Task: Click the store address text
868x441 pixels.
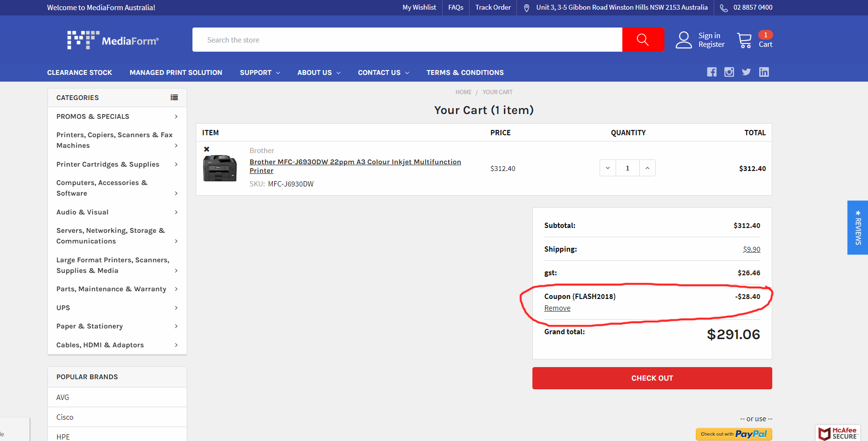Action: [x=622, y=7]
